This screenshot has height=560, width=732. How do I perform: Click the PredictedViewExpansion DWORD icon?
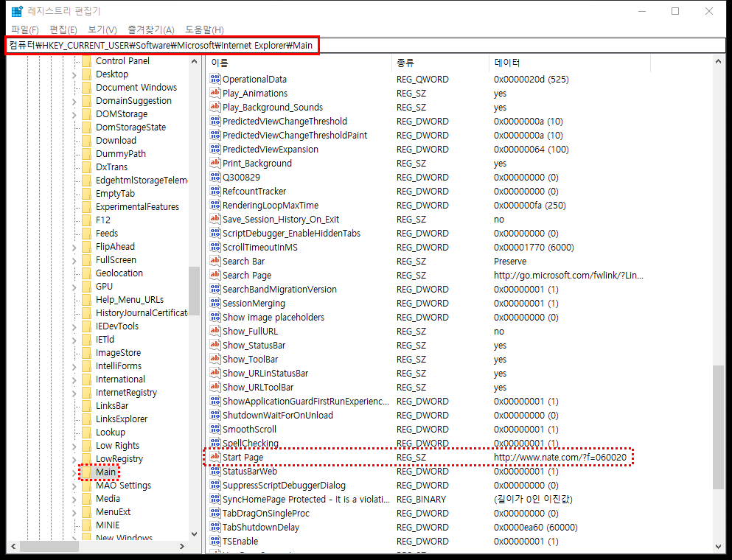[215, 149]
